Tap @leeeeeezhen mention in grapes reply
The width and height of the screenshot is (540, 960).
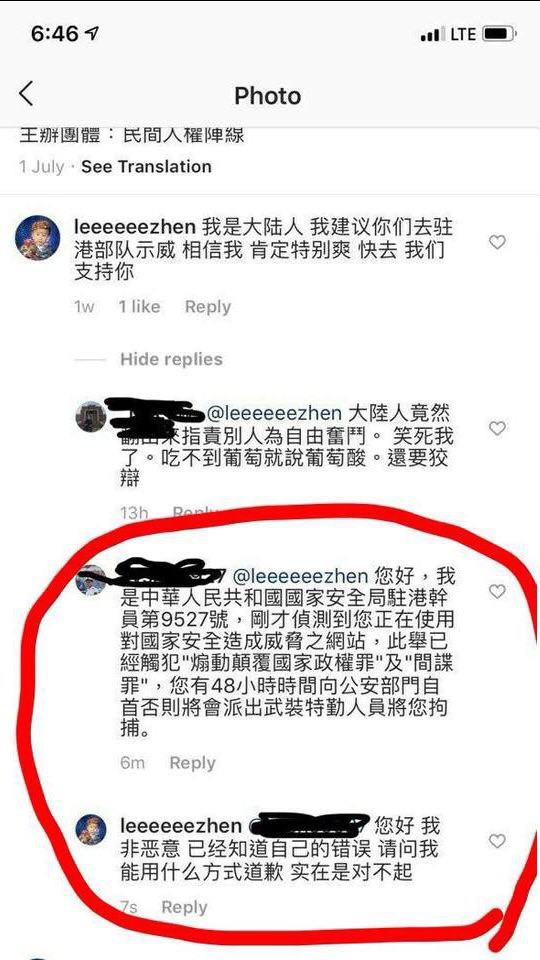click(x=276, y=412)
